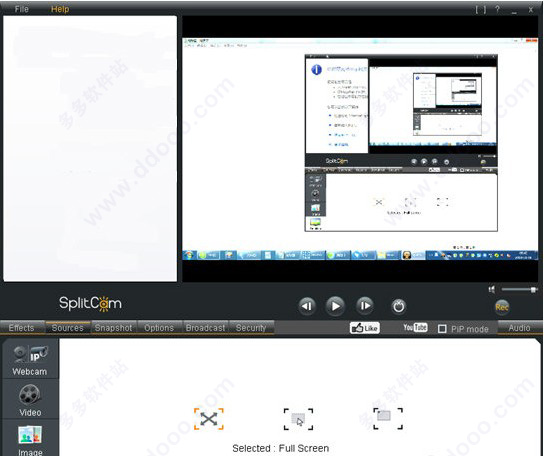Switch to the Options tab
Viewport: 545px width, 456px height.
(x=159, y=328)
